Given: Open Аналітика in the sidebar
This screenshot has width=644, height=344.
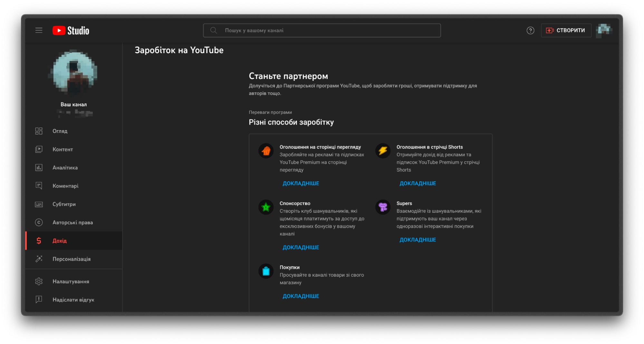Looking at the screenshot, I should point(74,167).
